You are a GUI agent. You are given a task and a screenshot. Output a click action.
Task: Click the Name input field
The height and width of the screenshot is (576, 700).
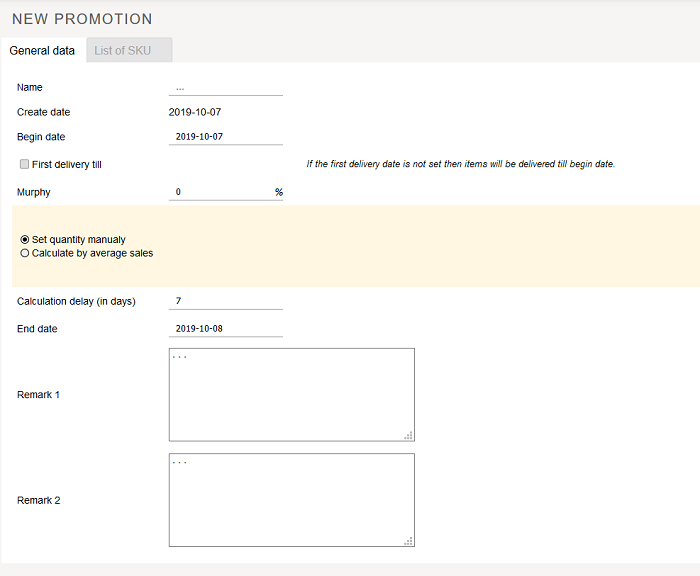tap(225, 88)
